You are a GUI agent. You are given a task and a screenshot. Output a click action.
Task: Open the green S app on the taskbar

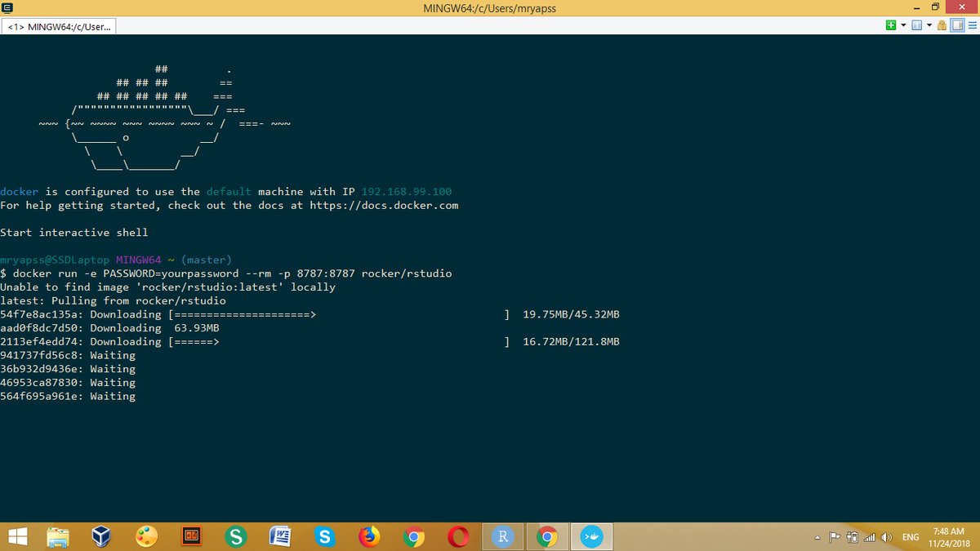236,536
